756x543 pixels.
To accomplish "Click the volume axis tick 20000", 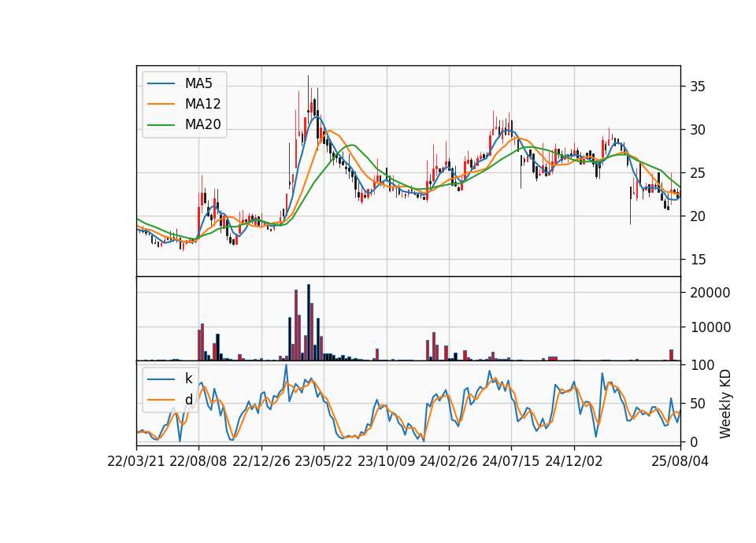I will 710,293.
